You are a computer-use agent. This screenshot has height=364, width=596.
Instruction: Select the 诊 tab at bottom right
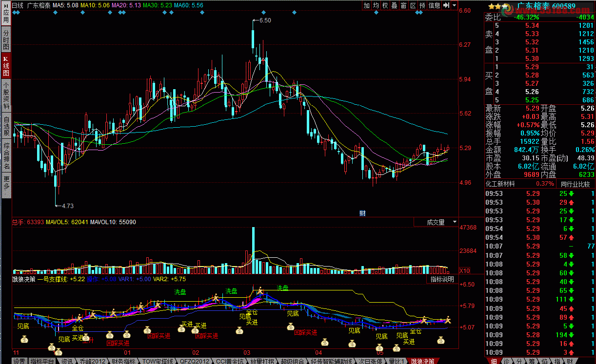tap(507, 360)
